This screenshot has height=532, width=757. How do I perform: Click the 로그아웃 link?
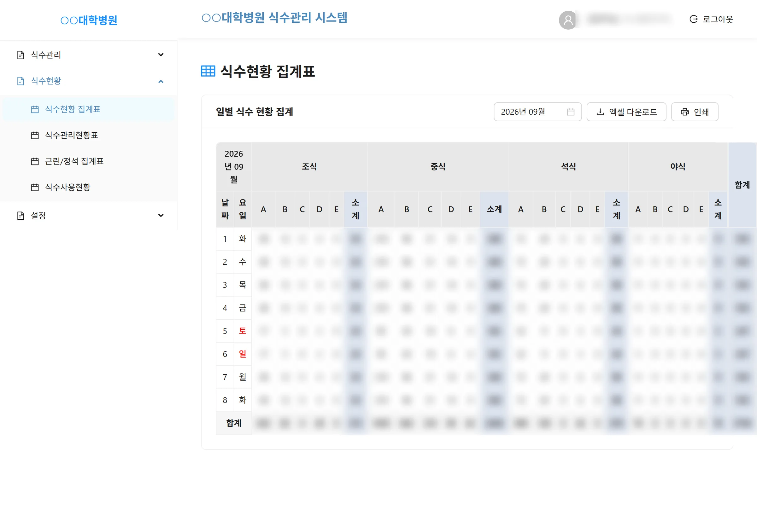(711, 19)
